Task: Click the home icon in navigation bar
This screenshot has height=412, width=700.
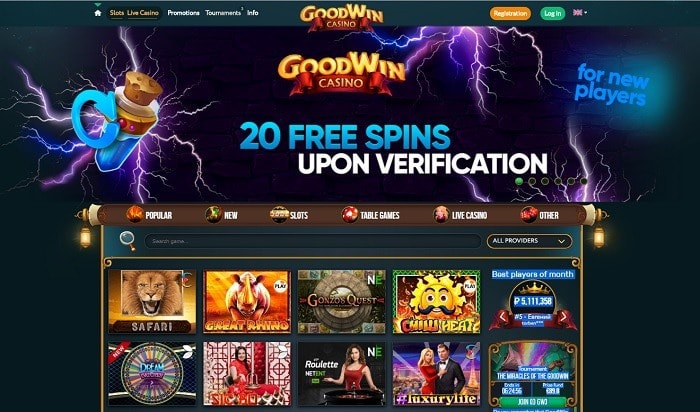Action: coord(98,13)
